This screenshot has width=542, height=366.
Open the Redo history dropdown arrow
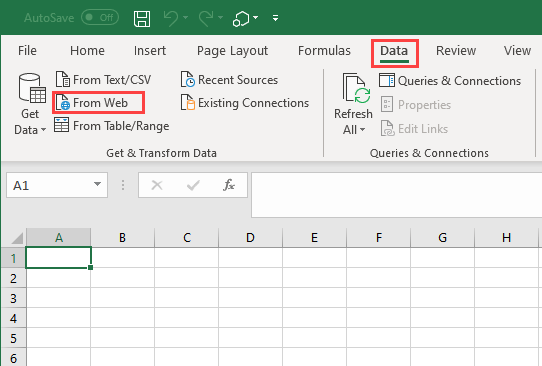(221, 17)
